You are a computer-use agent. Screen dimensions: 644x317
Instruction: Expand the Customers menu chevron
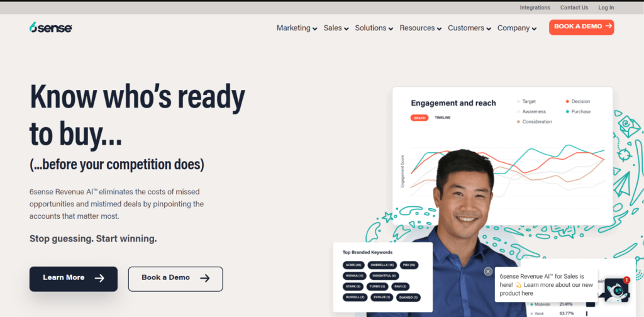click(489, 29)
